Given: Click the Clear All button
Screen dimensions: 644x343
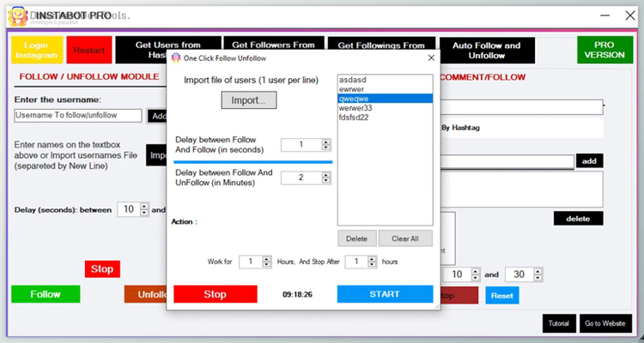Looking at the screenshot, I should 405,238.
